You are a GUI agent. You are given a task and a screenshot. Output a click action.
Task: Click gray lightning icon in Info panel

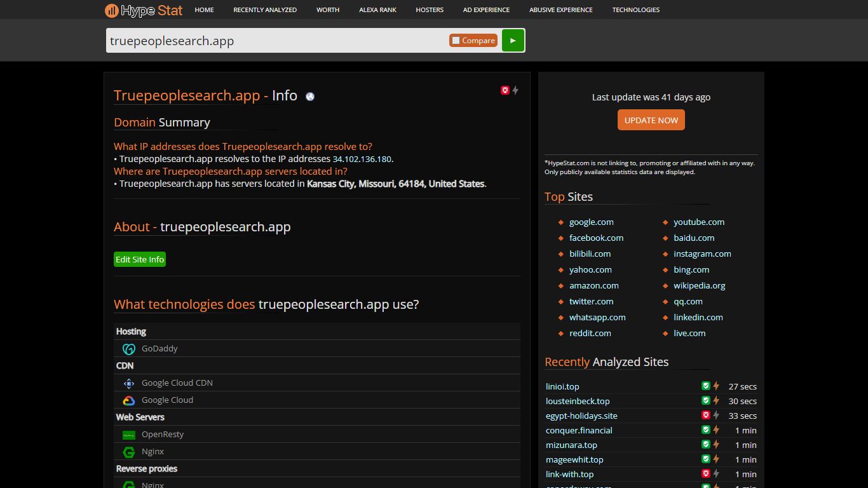click(515, 90)
